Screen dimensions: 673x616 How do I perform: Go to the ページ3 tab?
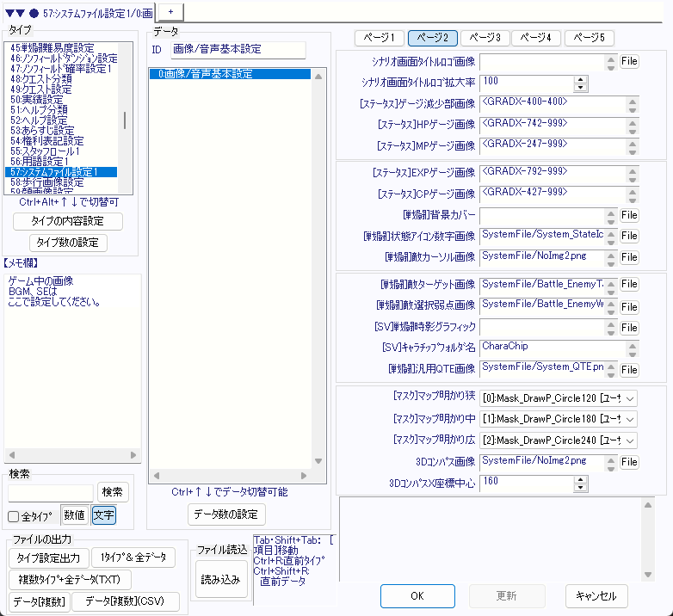tap(485, 38)
